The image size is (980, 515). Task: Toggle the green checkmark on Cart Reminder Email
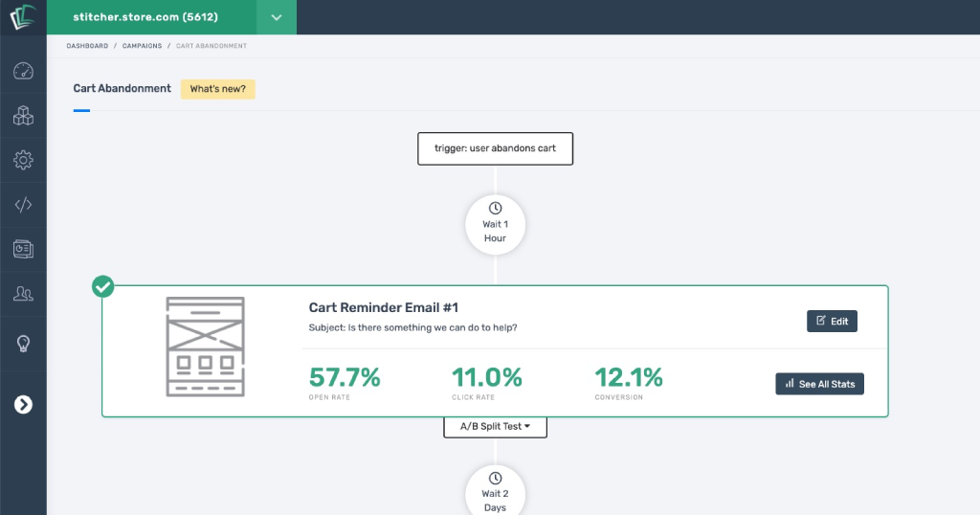pos(102,286)
